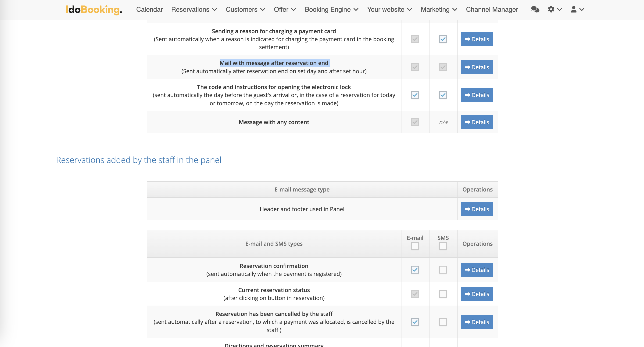
Task: Open Details for electronic lock code message
Action: pyautogui.click(x=477, y=95)
